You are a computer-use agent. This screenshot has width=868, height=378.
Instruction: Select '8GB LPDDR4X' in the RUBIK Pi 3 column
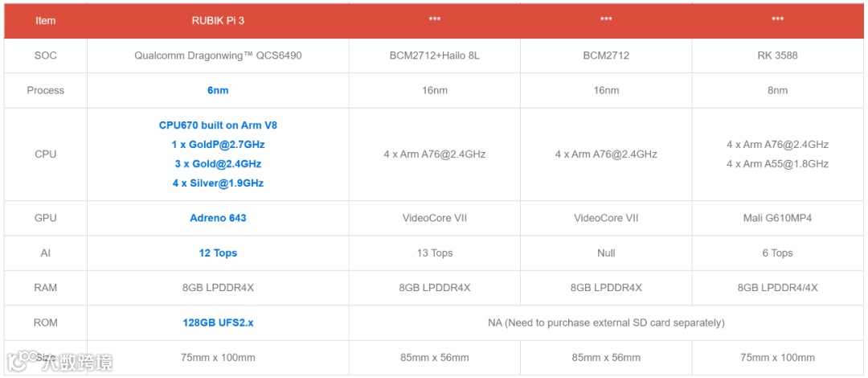point(218,288)
